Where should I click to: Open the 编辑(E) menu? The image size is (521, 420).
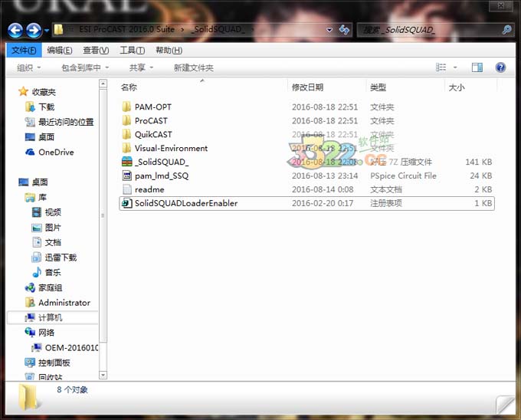60,50
